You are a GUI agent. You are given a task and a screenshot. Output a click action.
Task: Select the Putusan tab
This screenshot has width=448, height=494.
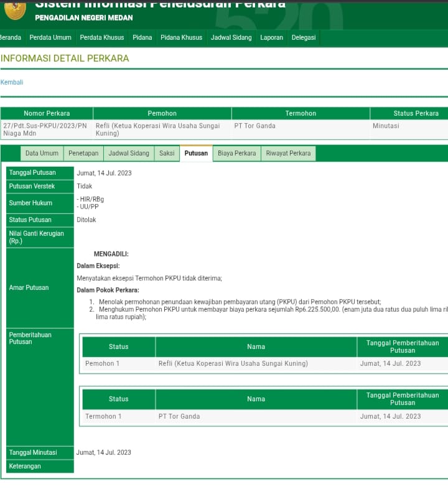pyautogui.click(x=196, y=153)
